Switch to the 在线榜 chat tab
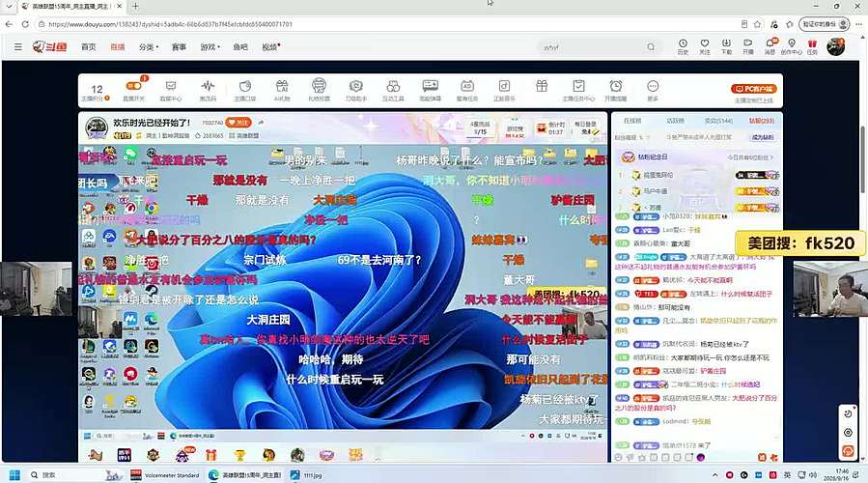 (632, 120)
